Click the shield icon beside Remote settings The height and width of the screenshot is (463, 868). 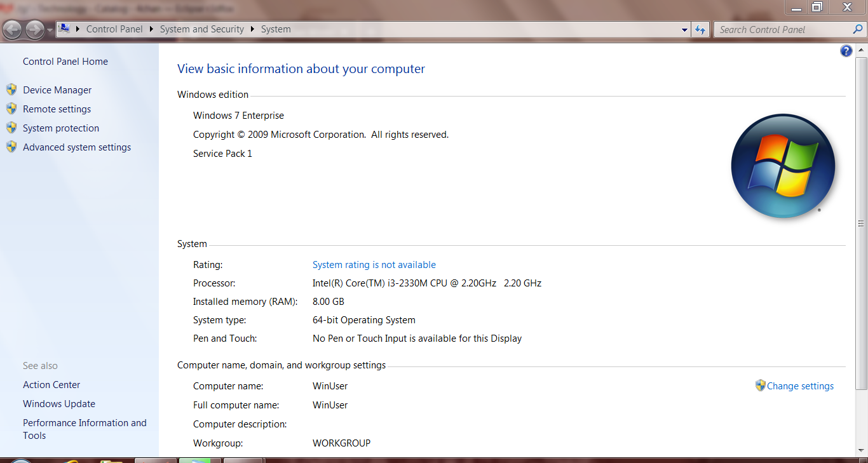pyautogui.click(x=11, y=109)
